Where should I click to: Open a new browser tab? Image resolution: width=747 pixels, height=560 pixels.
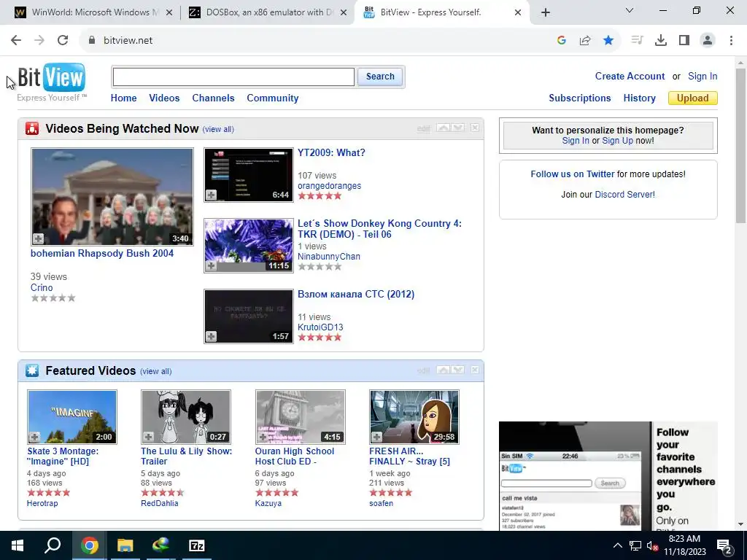tap(546, 12)
